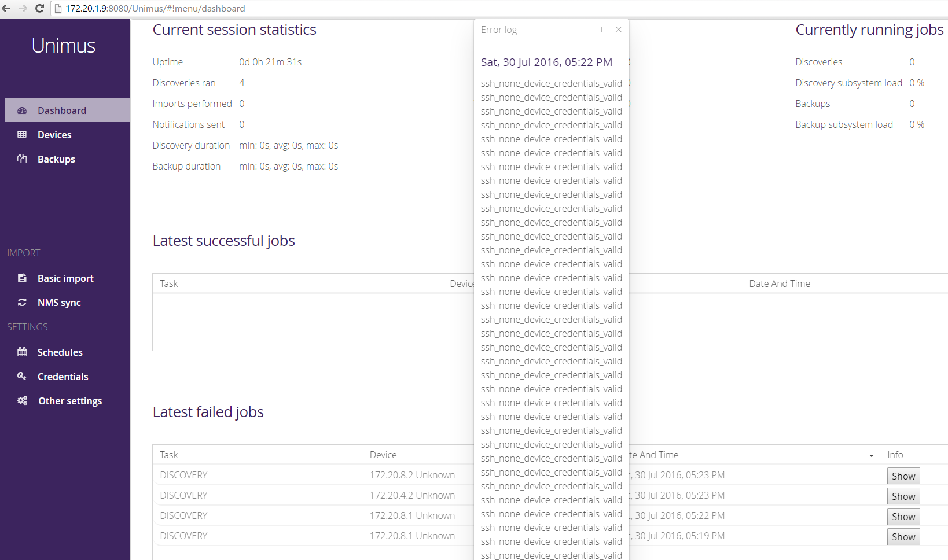This screenshot has width=948, height=560.
Task: Reload the page with browser refresh icon
Action: coord(39,8)
